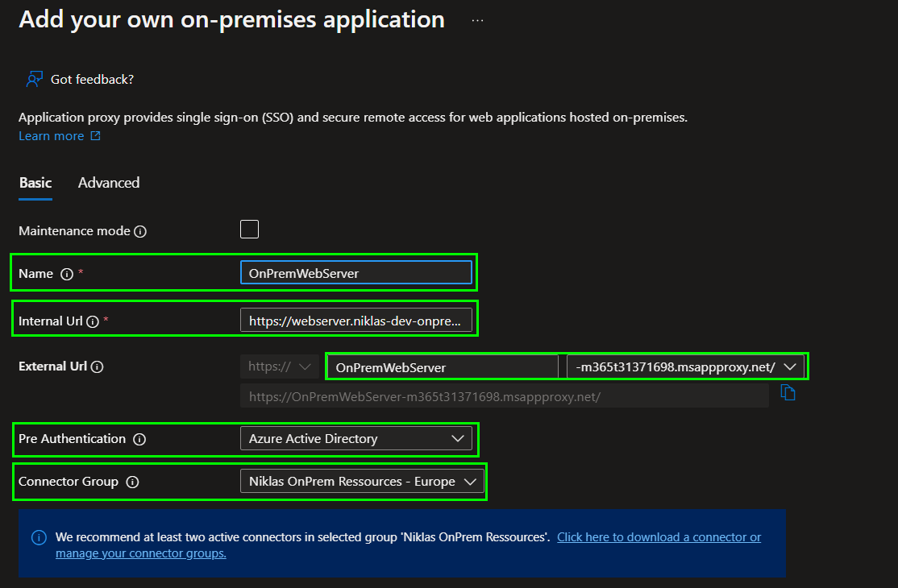Viewport: 898px width, 588px height.
Task: Click info icon beside External Url label
Action: coord(97,366)
